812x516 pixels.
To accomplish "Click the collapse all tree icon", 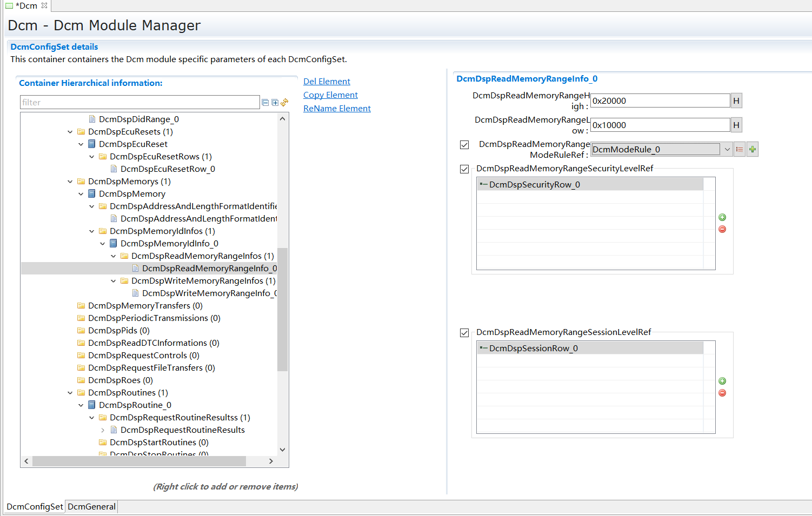I will point(265,103).
